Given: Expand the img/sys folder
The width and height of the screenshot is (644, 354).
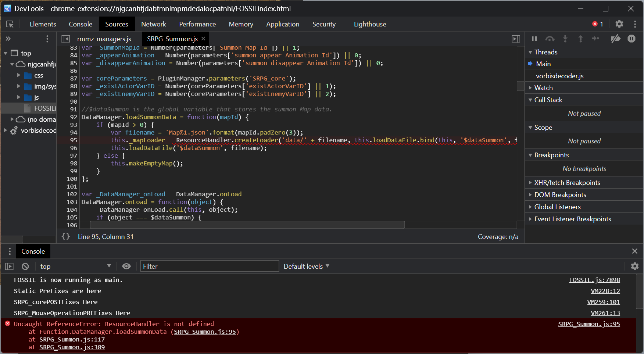Looking at the screenshot, I should (x=19, y=86).
